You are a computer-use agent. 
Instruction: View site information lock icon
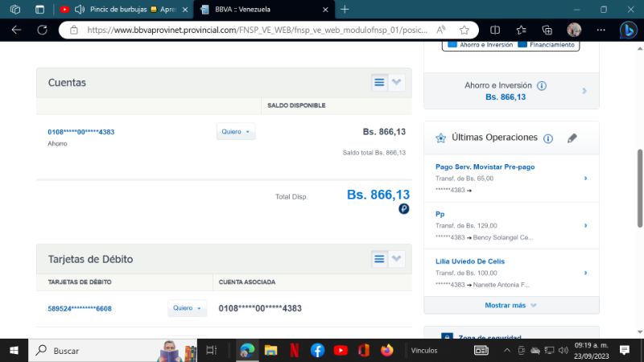pos(74,30)
